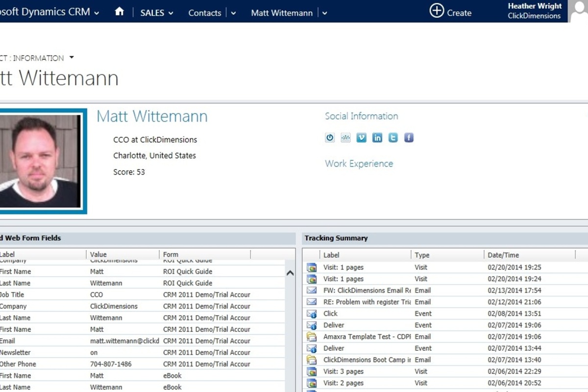Click the 'Charlotte, United States' location text

pyautogui.click(x=154, y=156)
